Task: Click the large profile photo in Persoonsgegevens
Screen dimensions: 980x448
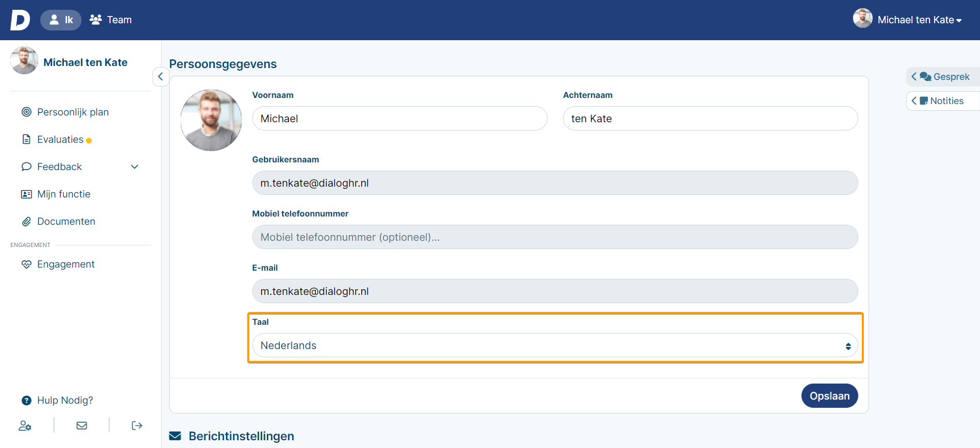Action: pos(211,120)
